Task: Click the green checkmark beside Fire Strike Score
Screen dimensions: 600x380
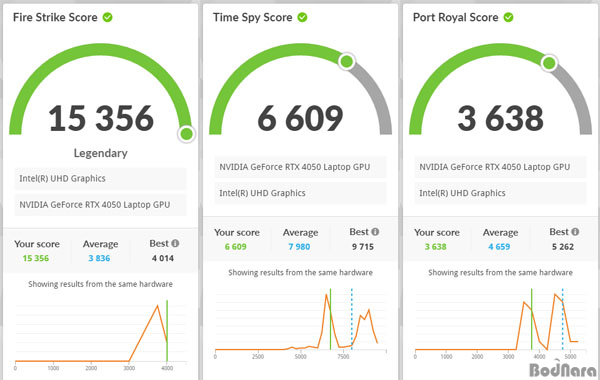Action: click(108, 17)
